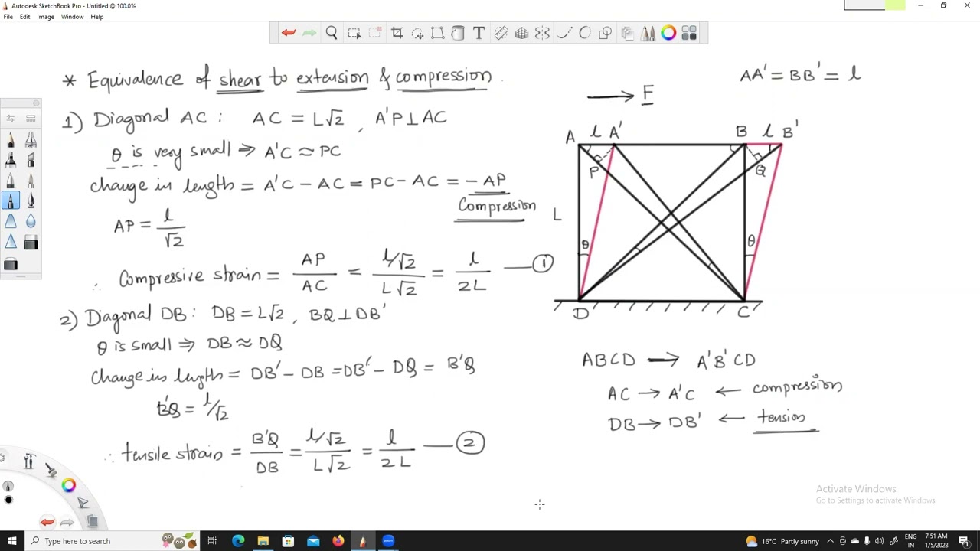This screenshot has width=980, height=551.
Task: Open brush properties sliders icon in palette
Action: tap(11, 119)
